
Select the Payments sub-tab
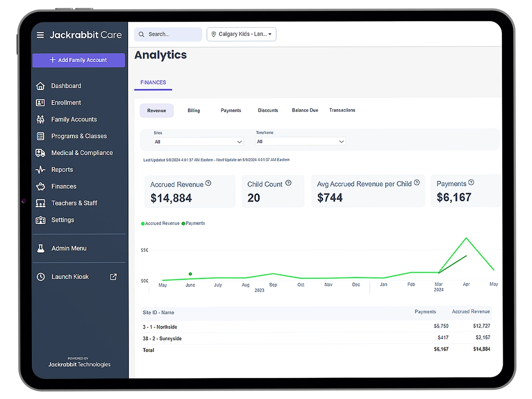tap(231, 110)
